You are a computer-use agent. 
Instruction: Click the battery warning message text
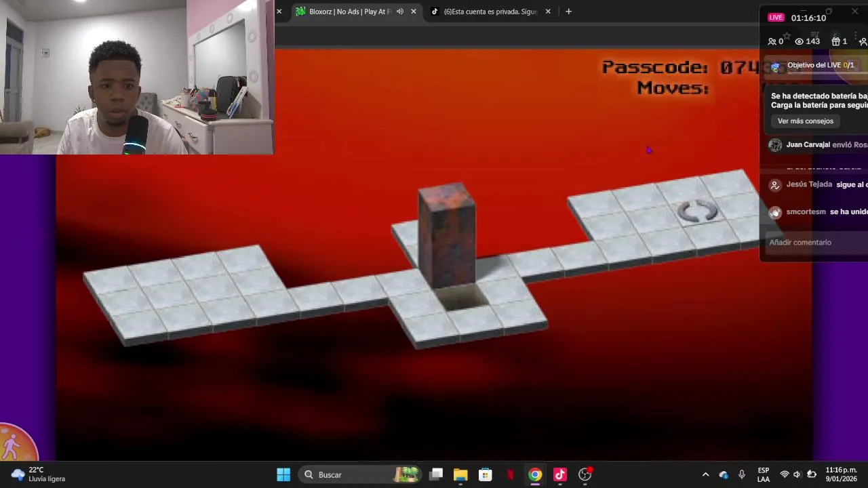tap(819, 100)
